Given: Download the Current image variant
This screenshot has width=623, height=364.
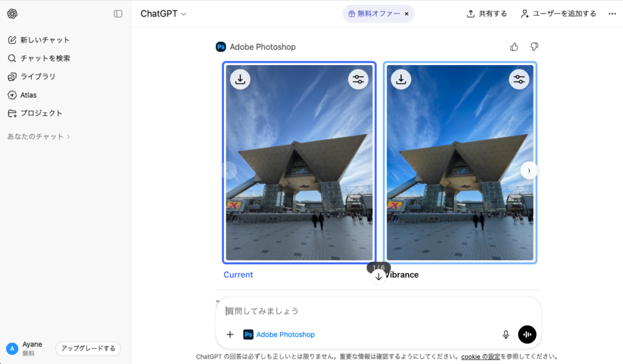Looking at the screenshot, I should [x=240, y=79].
